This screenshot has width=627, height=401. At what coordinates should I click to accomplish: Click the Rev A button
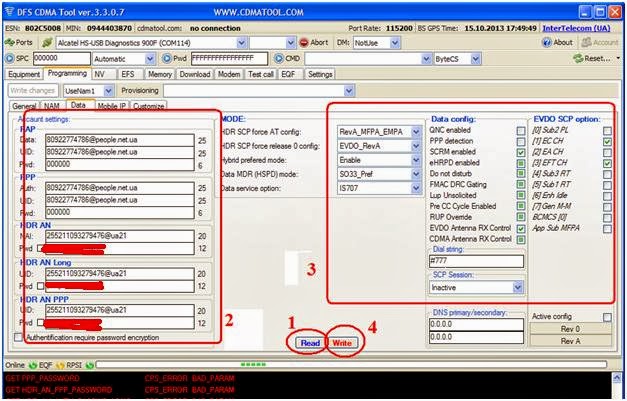click(x=571, y=341)
